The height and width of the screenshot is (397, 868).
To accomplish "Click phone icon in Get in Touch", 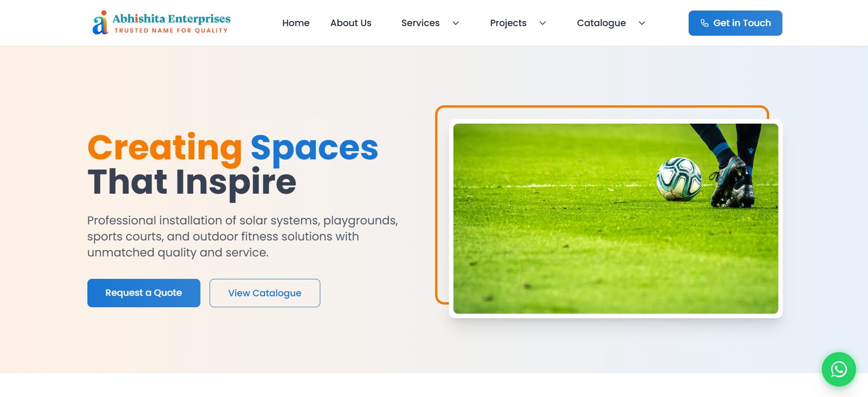I will 705,23.
